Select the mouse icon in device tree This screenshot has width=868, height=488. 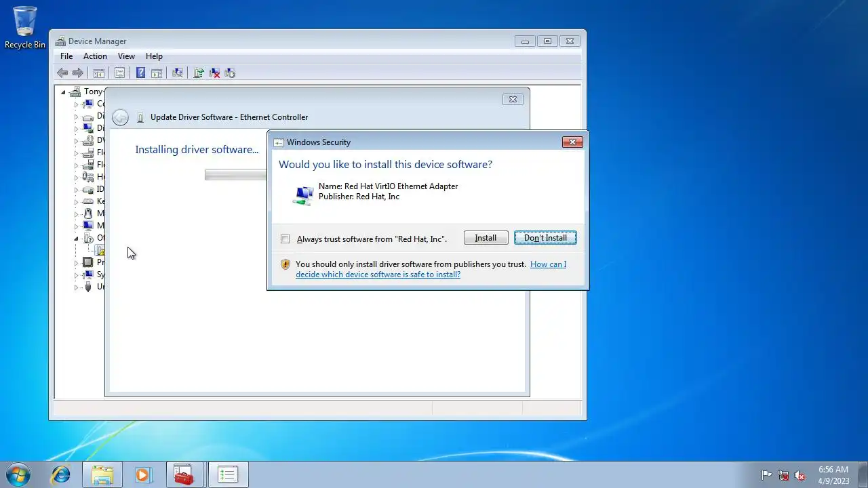pos(87,213)
